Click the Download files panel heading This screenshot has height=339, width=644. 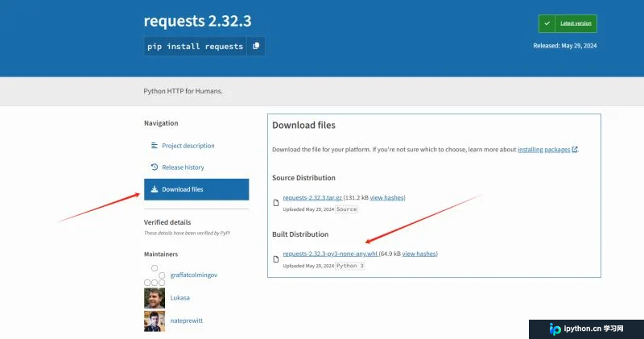point(303,126)
